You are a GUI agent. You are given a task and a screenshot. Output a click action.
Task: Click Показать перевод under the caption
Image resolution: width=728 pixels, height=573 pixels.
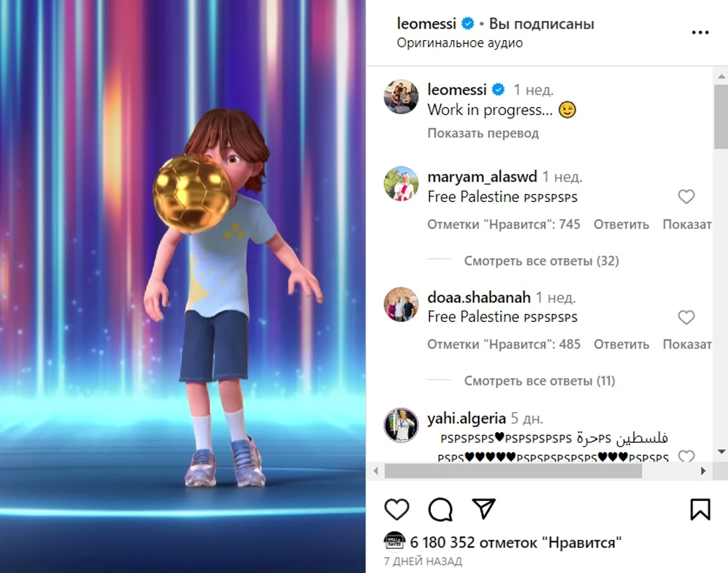click(x=483, y=133)
